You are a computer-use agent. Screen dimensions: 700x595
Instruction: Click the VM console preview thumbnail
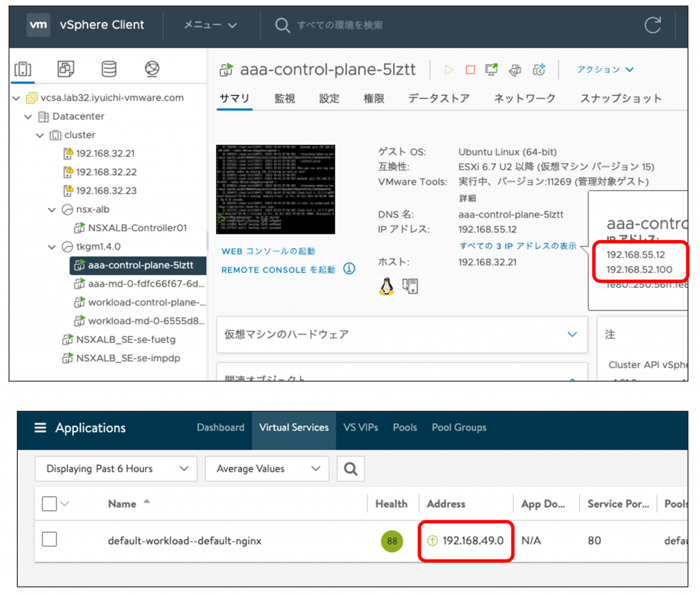pyautogui.click(x=275, y=189)
